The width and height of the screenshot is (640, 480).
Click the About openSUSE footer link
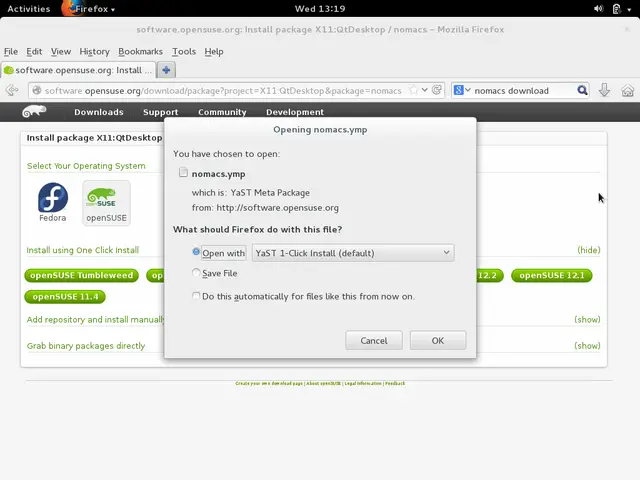pyautogui.click(x=323, y=383)
